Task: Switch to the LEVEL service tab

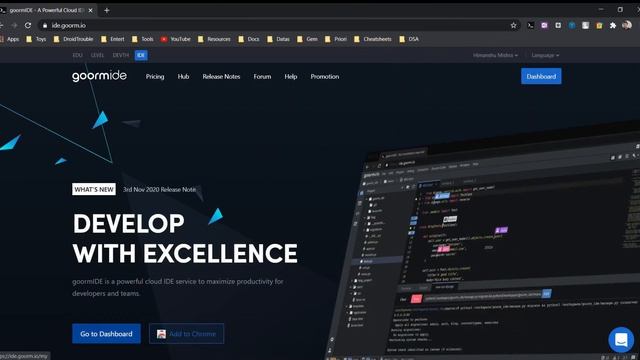Action: tap(97, 55)
